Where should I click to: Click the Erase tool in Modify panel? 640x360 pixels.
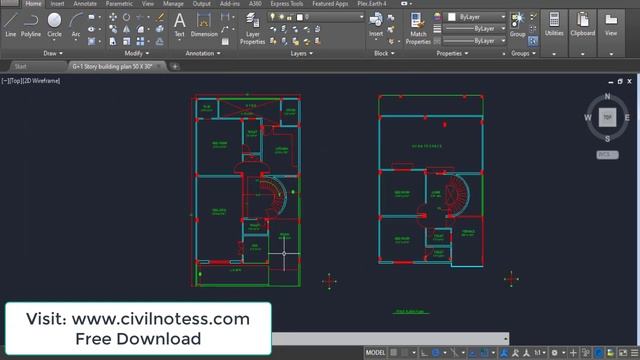[x=160, y=17]
